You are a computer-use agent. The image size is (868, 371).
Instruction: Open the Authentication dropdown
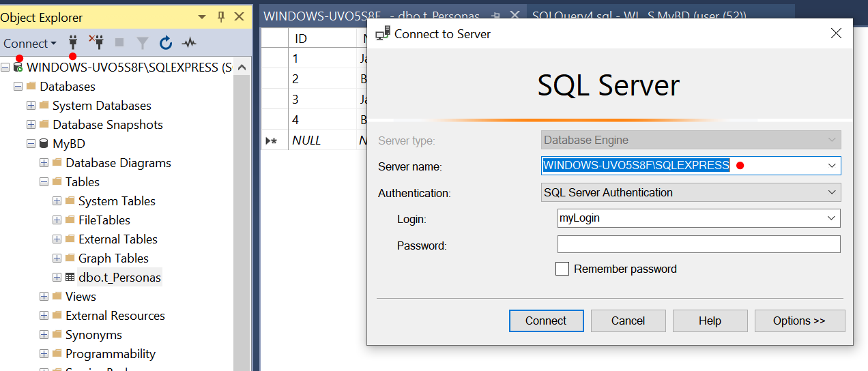[x=691, y=192]
